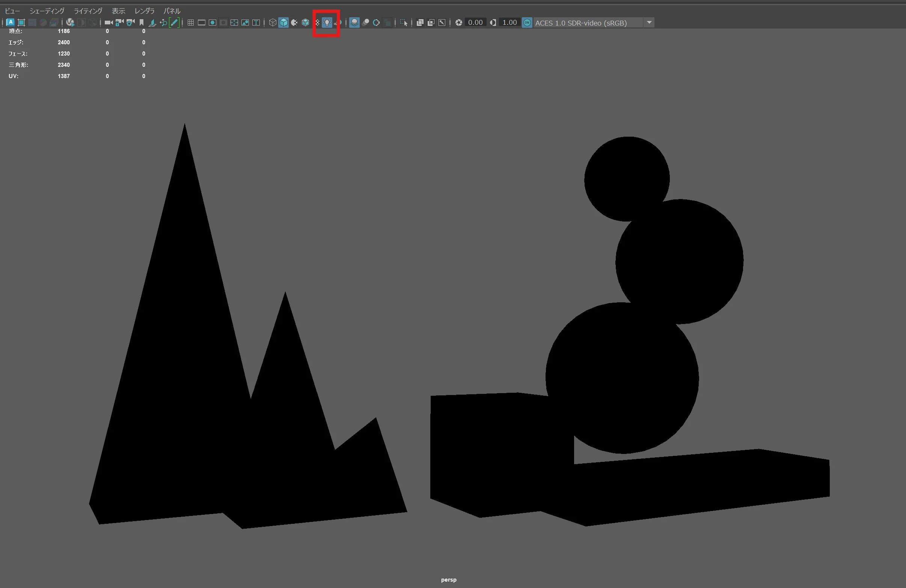Click the Exposure field showing 0.00
This screenshot has width=906, height=588.
coord(475,23)
